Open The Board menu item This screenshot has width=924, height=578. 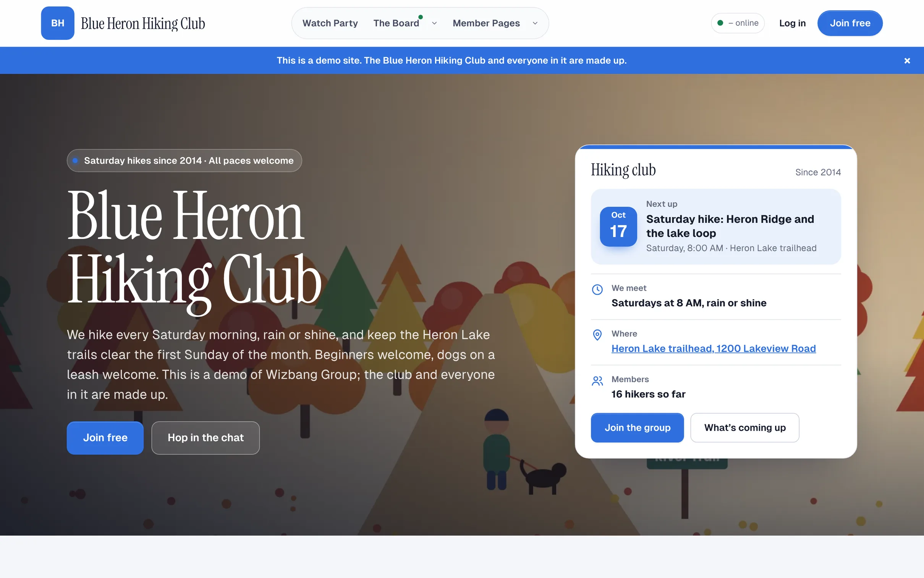point(396,23)
